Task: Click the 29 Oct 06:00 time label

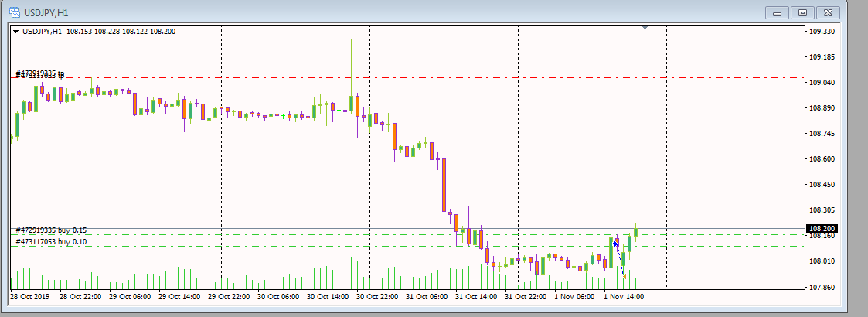Action: coord(130,296)
